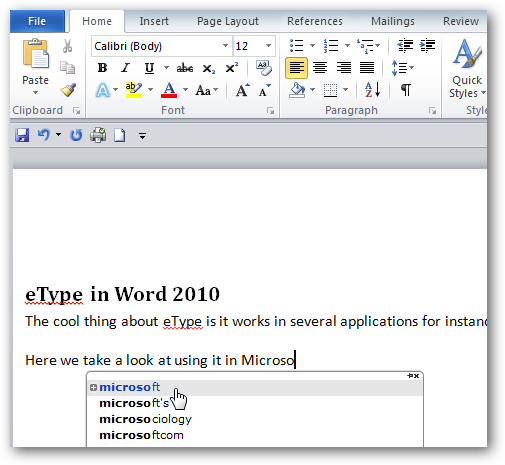Choose the microsociology suggestion
This screenshot has height=465, width=505.
coord(145,419)
